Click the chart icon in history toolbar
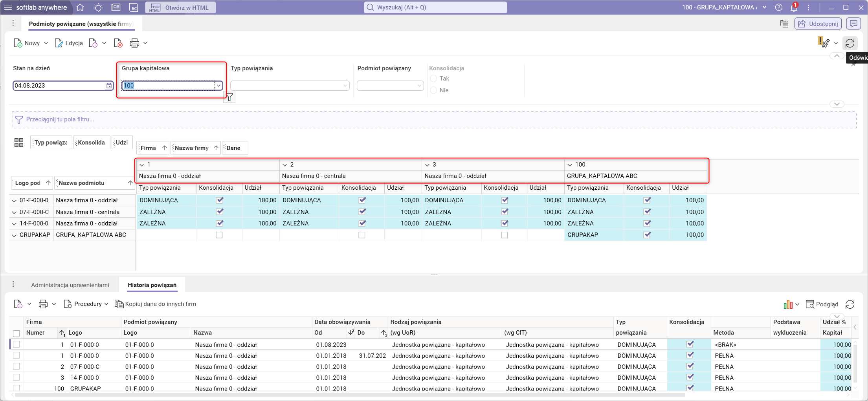 point(788,304)
